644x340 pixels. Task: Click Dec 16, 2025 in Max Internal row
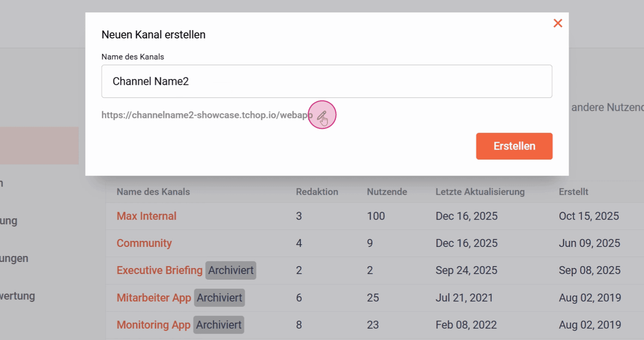pos(467,216)
